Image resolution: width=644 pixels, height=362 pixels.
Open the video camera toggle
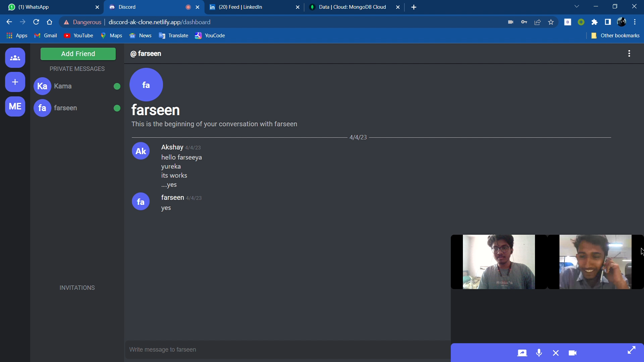click(x=572, y=352)
